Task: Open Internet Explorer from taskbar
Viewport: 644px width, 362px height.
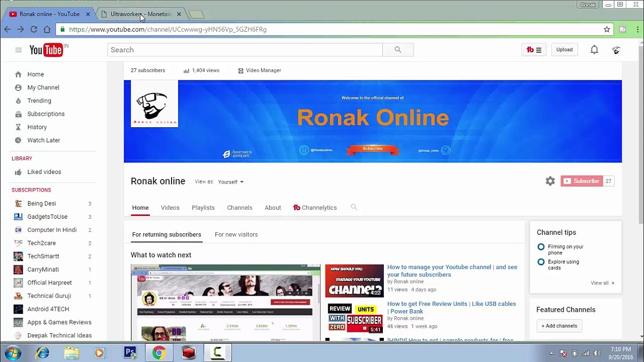Action: [x=43, y=353]
